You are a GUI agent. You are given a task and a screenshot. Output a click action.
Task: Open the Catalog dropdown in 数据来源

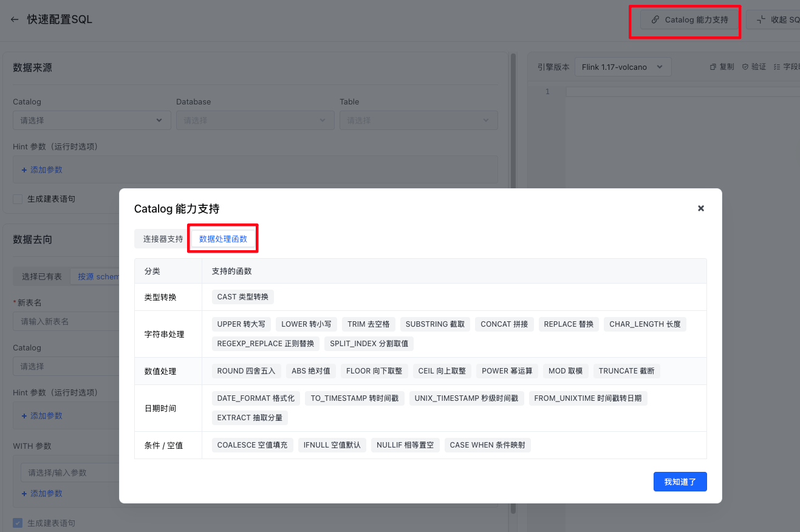[x=92, y=120]
